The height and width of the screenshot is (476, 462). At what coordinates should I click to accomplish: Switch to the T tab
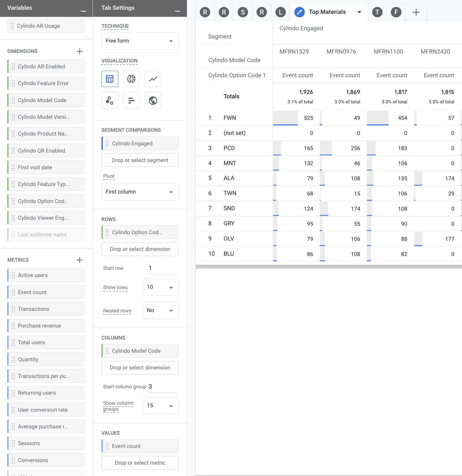pyautogui.click(x=377, y=12)
